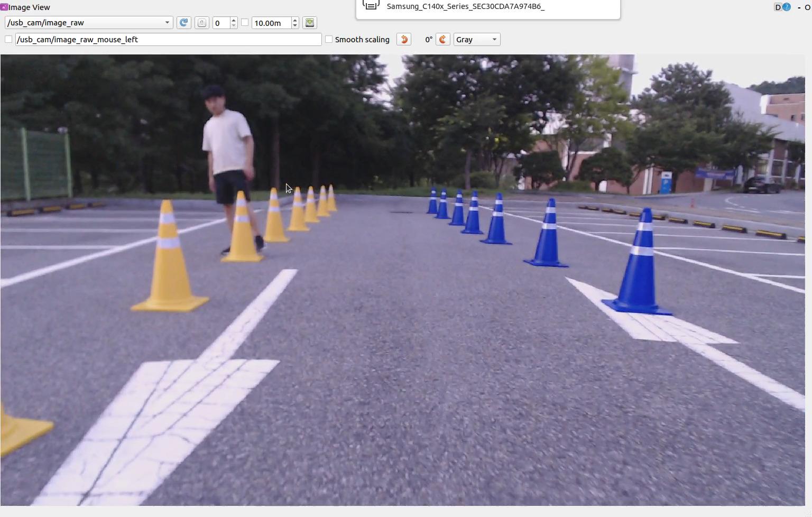Enable the max range checkbox before 10.00m
812x517 pixels.
245,23
